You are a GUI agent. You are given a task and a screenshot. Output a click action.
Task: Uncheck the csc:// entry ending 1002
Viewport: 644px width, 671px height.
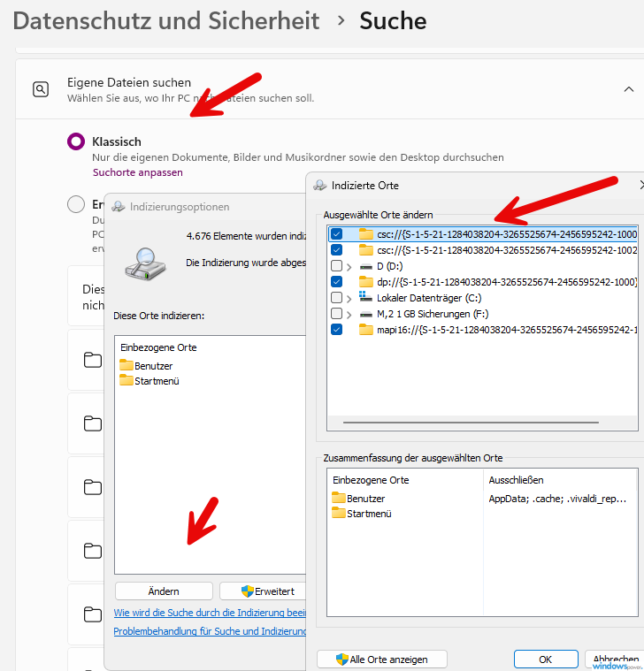336,250
